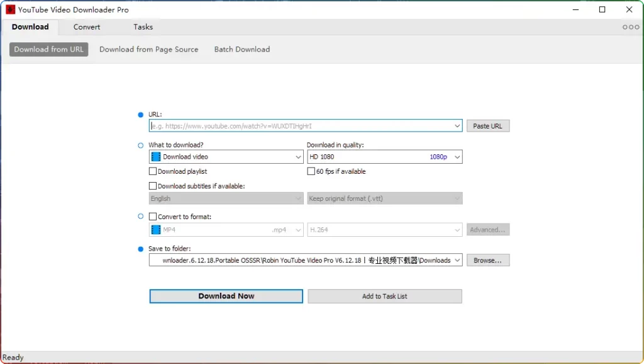Toggle 60 fps if available checkbox

[x=311, y=171]
